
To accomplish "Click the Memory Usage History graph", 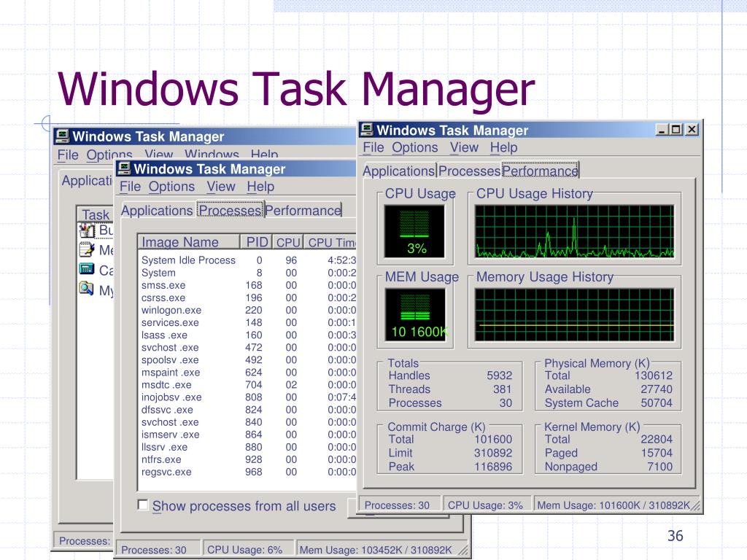I will coord(575,315).
